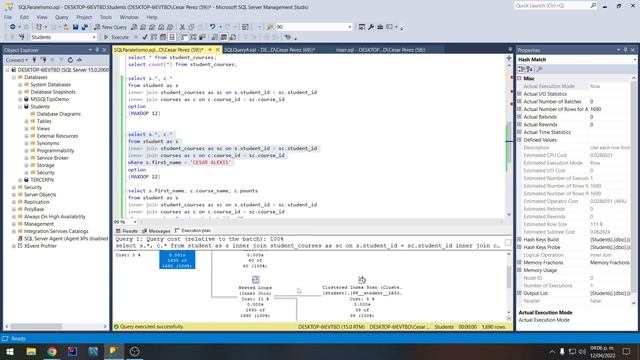640x360 pixels.
Task: Undo the last edit
Action: pos(212,27)
